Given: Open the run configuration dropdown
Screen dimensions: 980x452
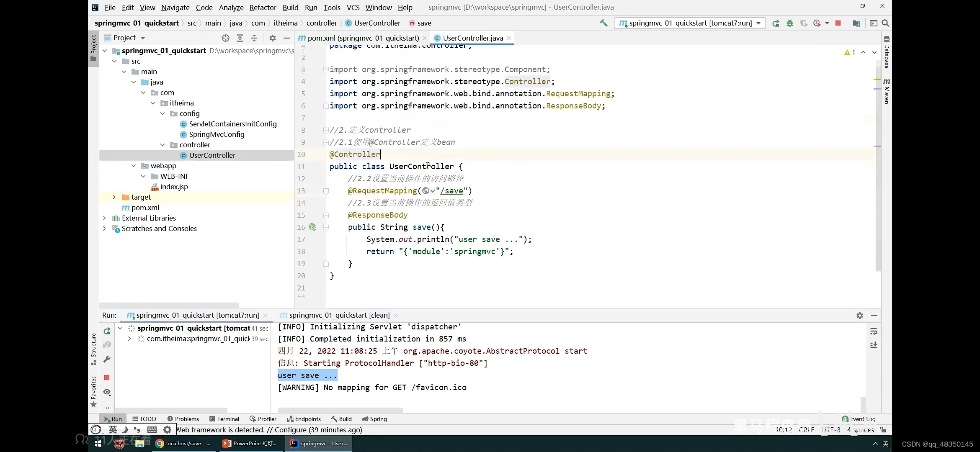Looking at the screenshot, I should [758, 23].
